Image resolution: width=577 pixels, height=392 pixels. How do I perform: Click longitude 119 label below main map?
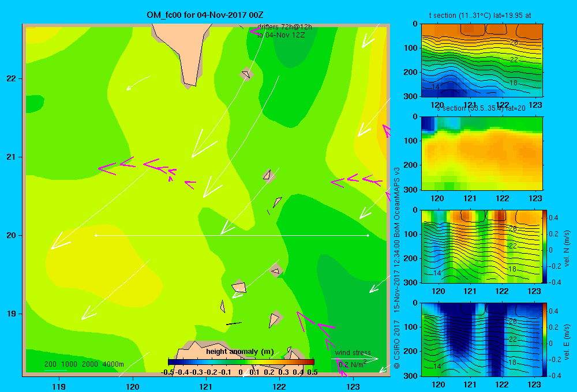59,386
